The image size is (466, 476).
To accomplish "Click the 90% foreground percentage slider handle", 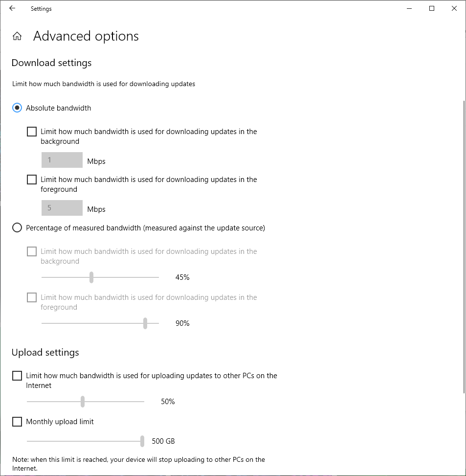I will (145, 323).
